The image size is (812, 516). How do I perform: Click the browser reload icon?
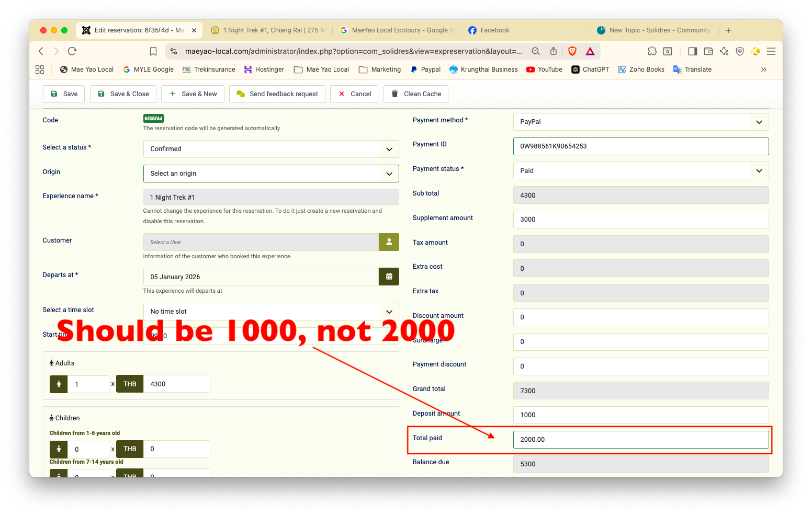tap(72, 51)
